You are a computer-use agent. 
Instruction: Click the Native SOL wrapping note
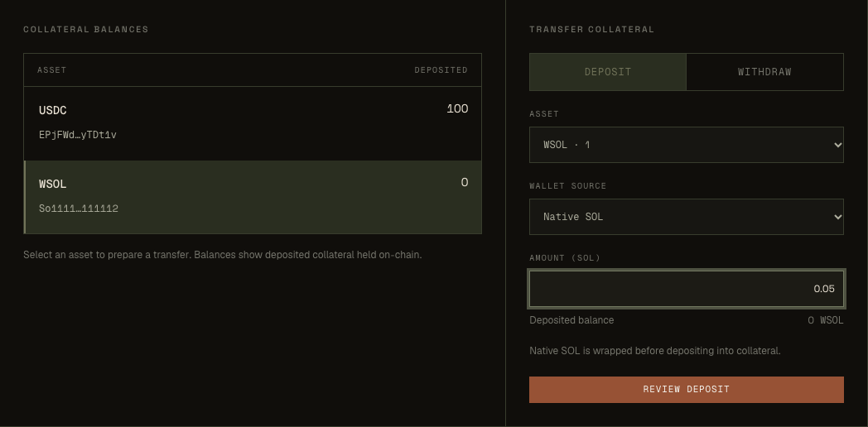click(x=655, y=351)
